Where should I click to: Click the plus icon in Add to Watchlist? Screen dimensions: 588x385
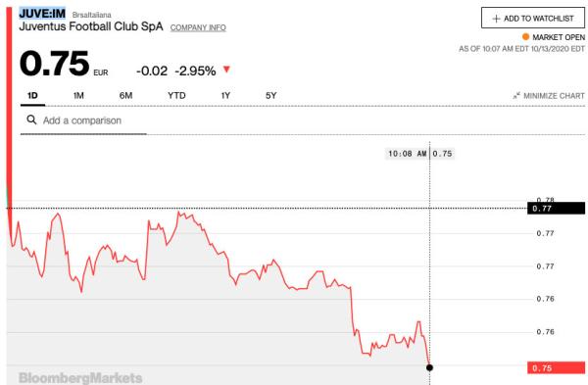point(496,19)
